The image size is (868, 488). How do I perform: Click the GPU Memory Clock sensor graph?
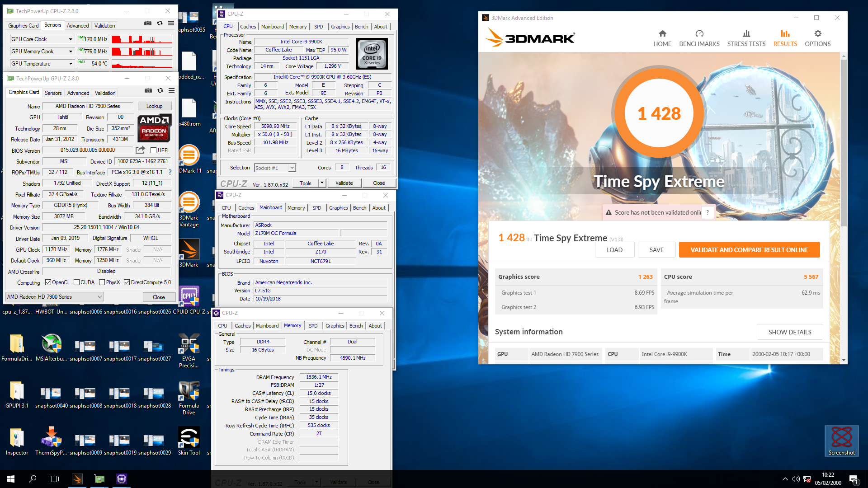[x=142, y=52]
